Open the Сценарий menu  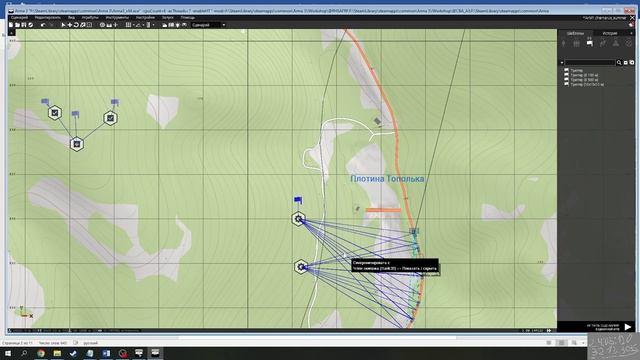coord(19,18)
